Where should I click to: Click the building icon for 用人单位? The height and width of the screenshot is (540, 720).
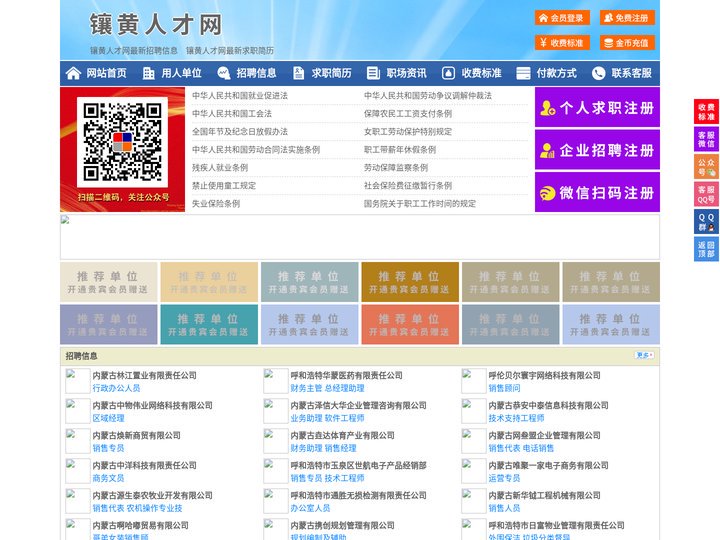pos(148,73)
